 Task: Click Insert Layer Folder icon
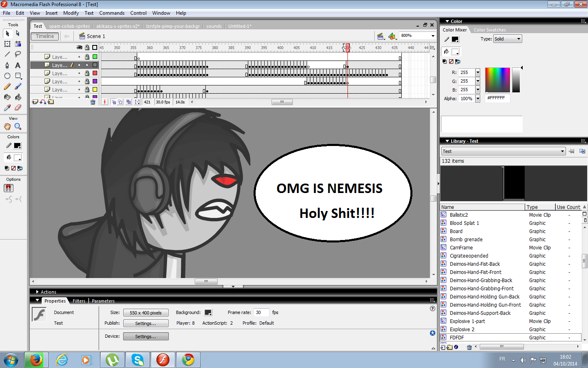coord(51,102)
